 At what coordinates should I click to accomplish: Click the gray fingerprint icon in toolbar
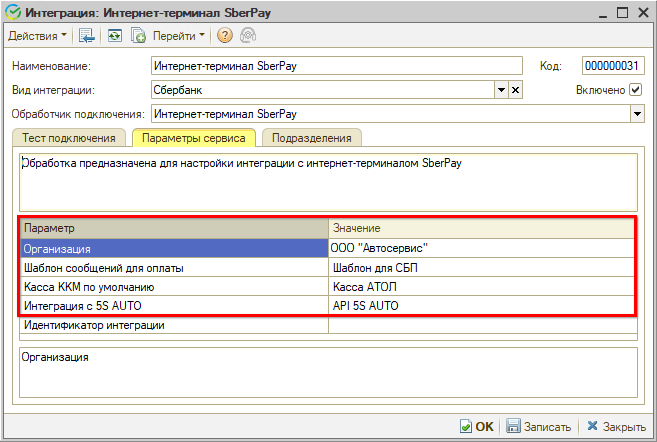(248, 36)
